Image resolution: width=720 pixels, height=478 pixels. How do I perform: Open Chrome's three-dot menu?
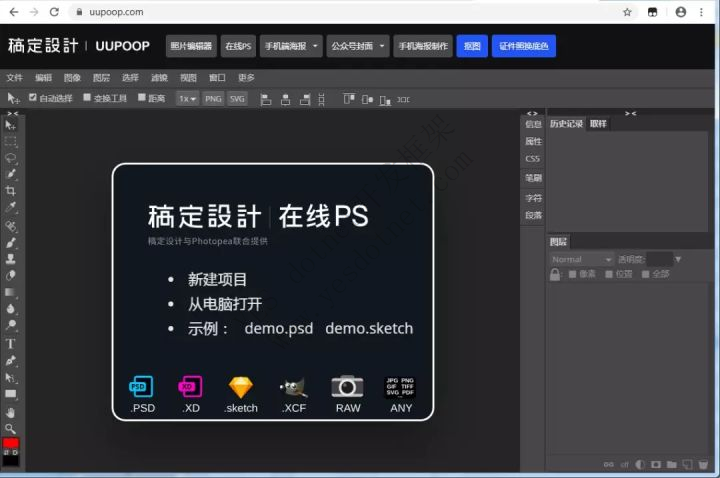[x=701, y=12]
